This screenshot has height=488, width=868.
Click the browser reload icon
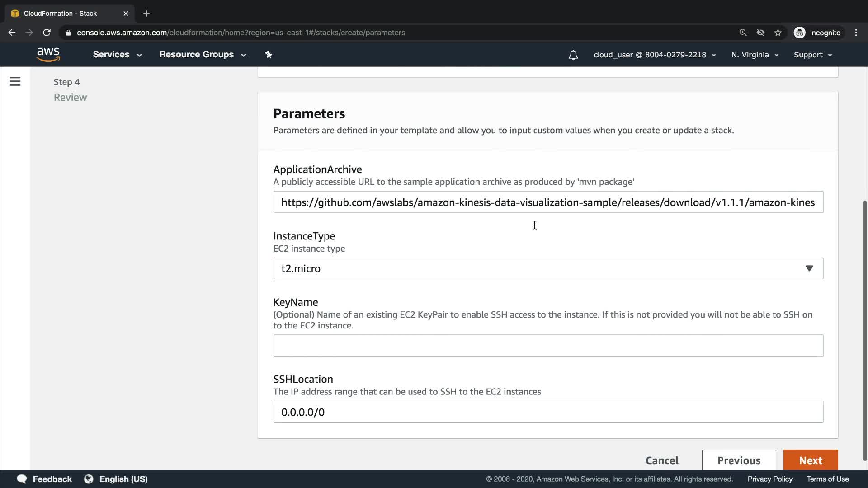click(47, 33)
